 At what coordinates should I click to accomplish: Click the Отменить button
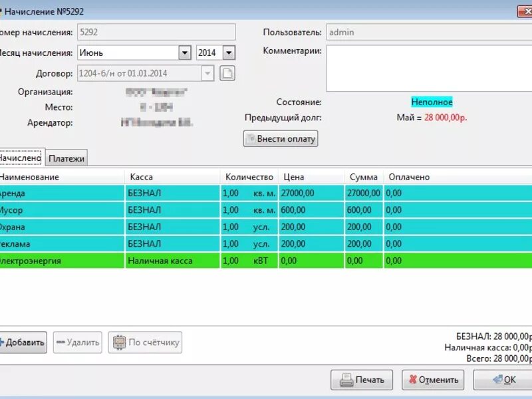coord(433,380)
